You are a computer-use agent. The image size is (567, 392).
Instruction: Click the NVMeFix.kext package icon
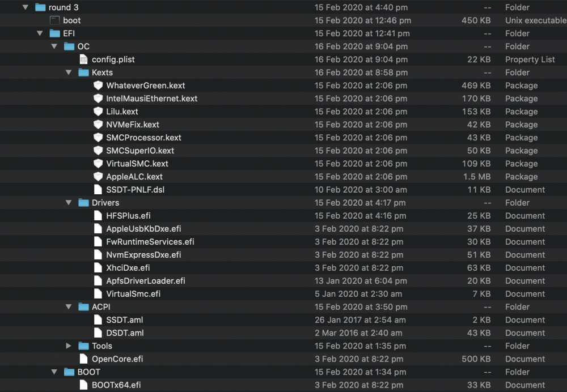(98, 125)
